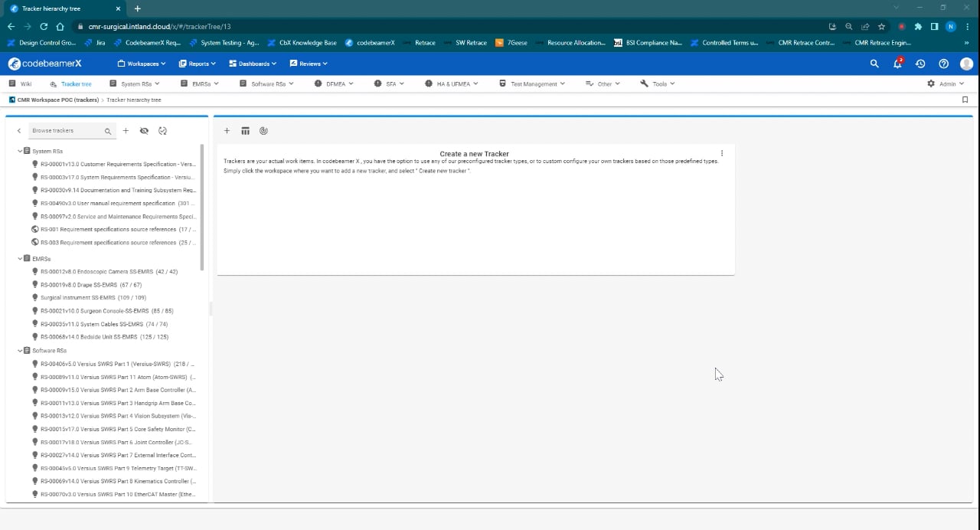980x530 pixels.
Task: Open the history clock icon
Action: 920,64
